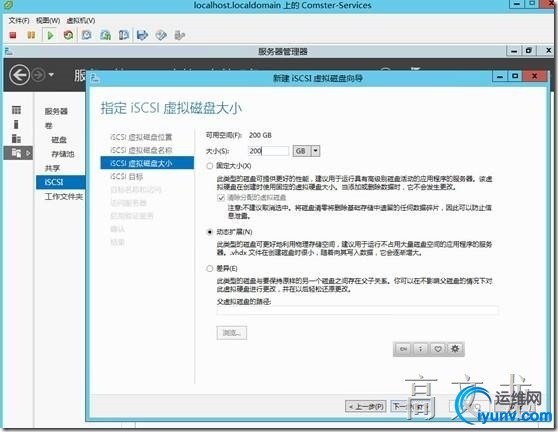Select 工作文件夹 in the navigation list
Image resolution: width=558 pixels, height=432 pixels.
point(64,196)
